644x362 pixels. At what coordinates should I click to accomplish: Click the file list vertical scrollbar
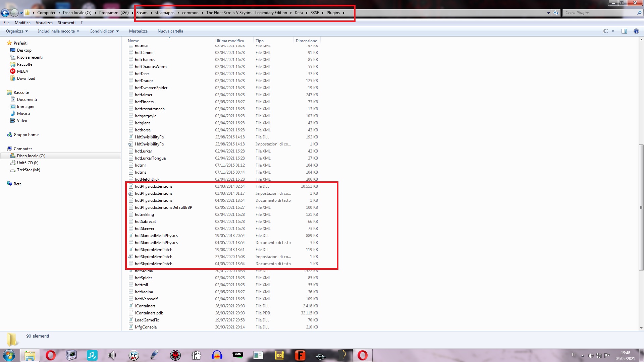click(641, 207)
